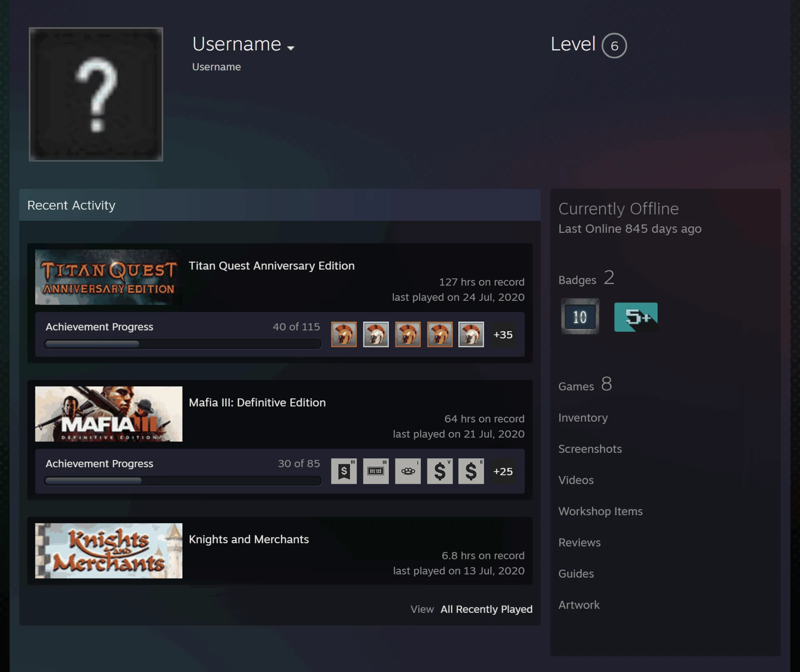
Task: Open Titan Quest Anniversary Edition banner image
Action: [109, 277]
